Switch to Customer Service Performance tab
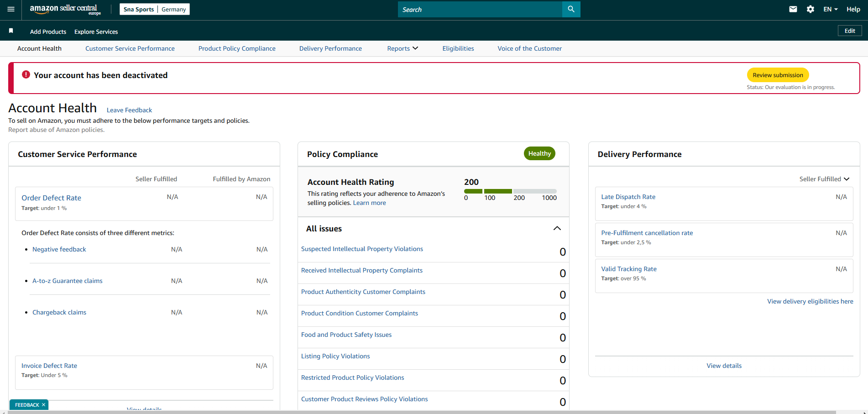The width and height of the screenshot is (868, 414). tap(130, 48)
